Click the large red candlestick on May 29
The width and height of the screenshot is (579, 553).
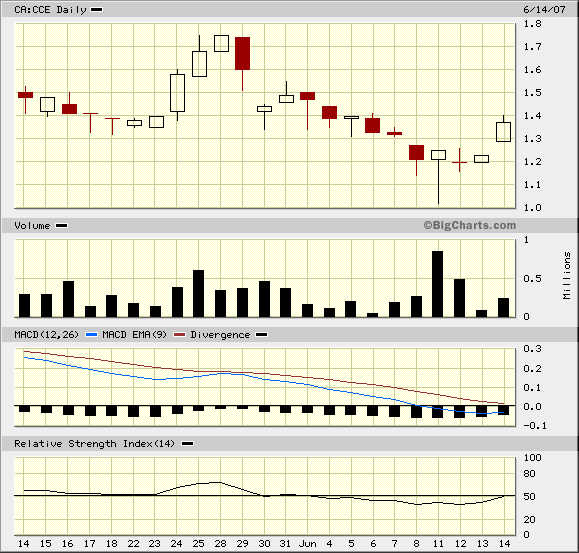point(243,54)
